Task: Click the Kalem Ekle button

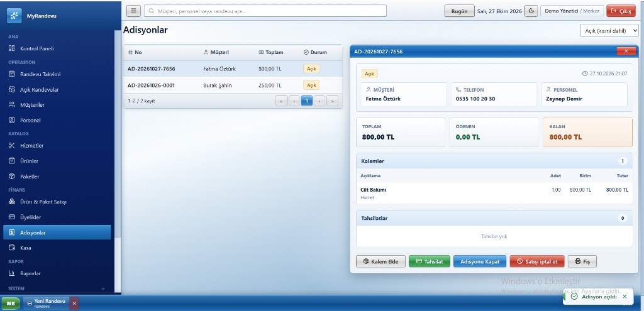Action: (380, 261)
